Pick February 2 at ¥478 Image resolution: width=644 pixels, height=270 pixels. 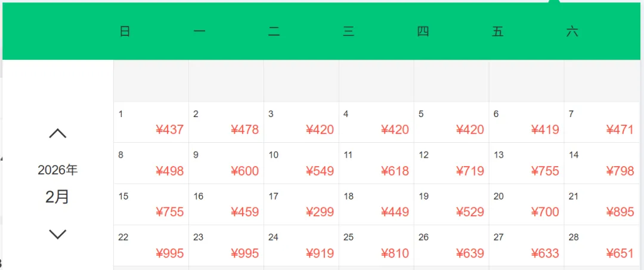coord(226,122)
